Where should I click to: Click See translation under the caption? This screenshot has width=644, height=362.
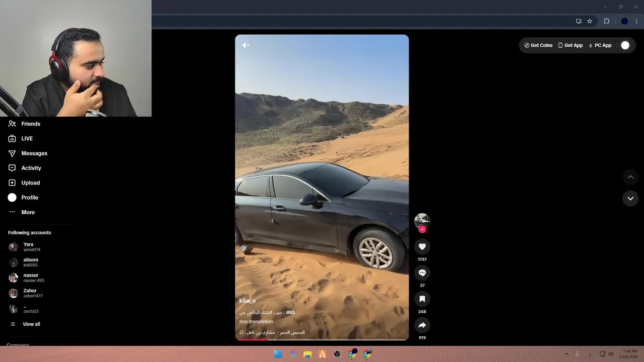click(256, 321)
